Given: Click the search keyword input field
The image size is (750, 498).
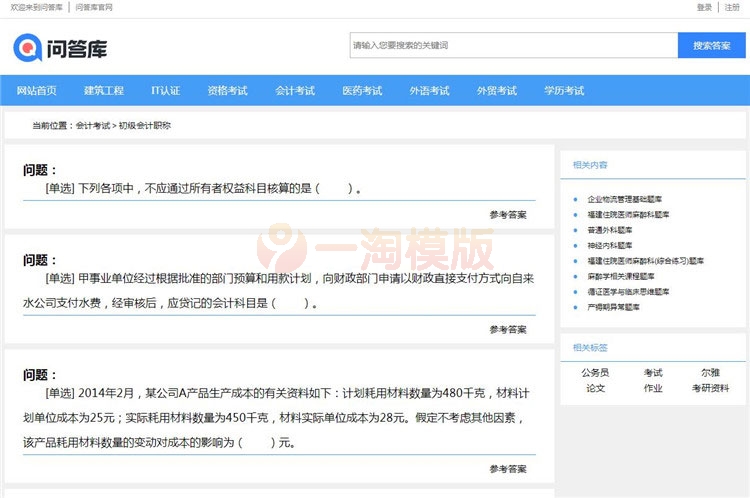Looking at the screenshot, I should point(513,45).
